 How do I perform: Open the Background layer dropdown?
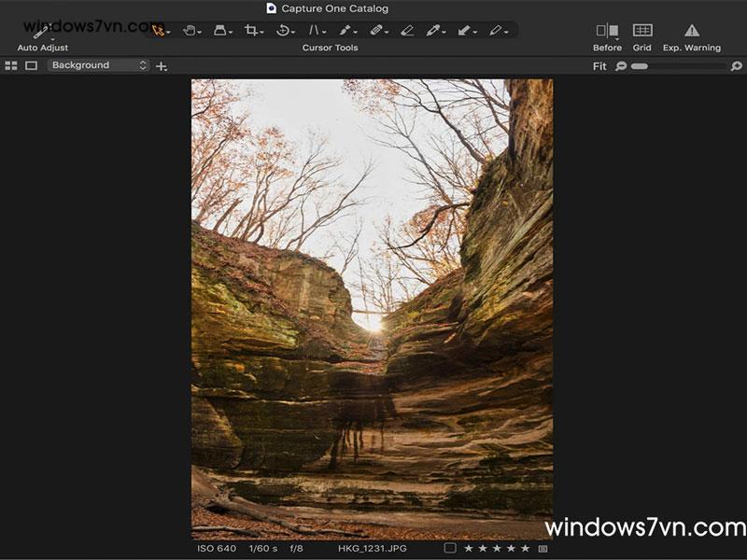click(x=98, y=65)
